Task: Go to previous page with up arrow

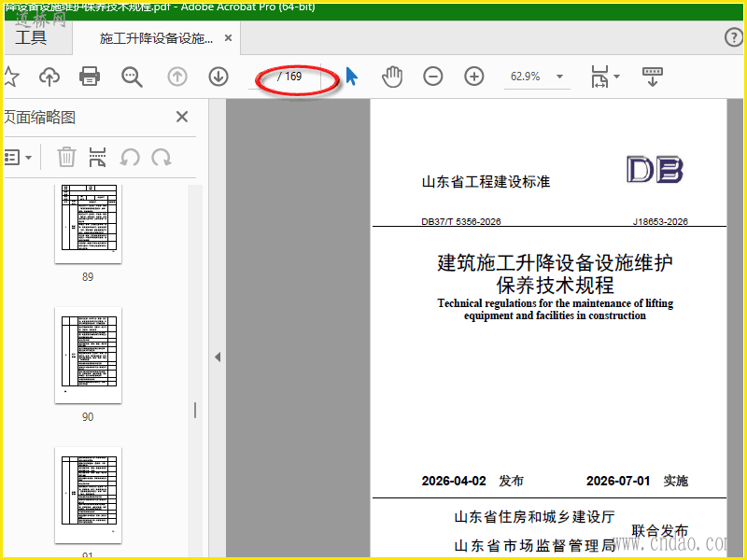Action: (177, 77)
